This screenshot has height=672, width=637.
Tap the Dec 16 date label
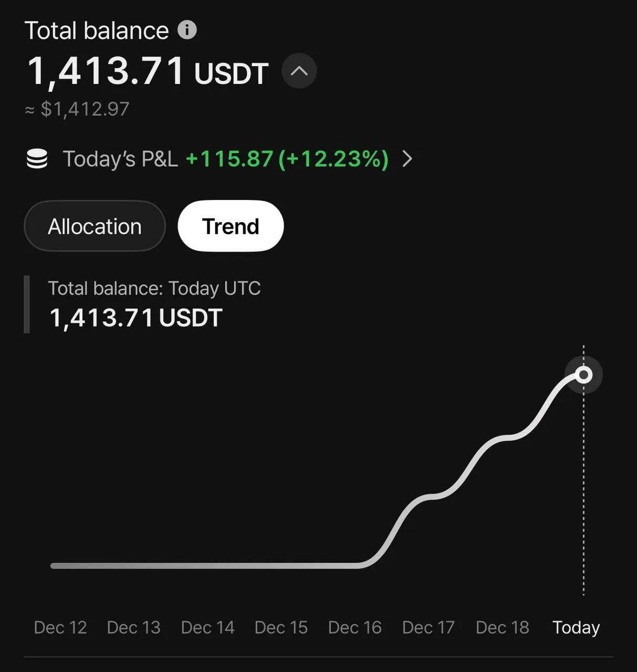pos(355,627)
